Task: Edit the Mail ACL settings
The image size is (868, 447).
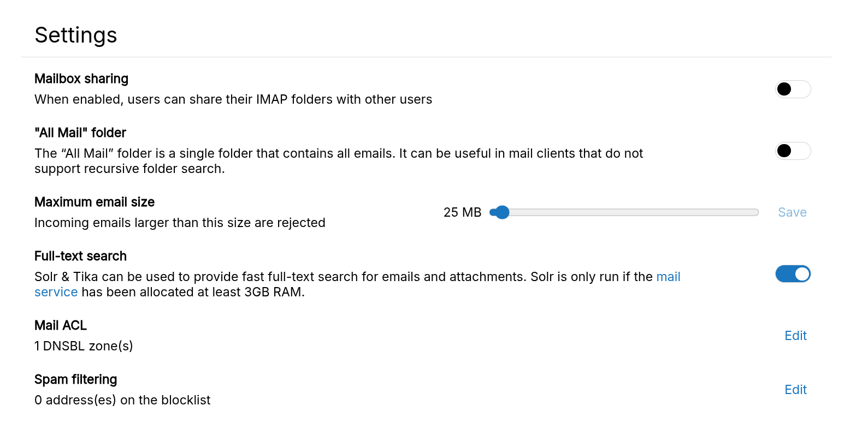Action: 795,336
